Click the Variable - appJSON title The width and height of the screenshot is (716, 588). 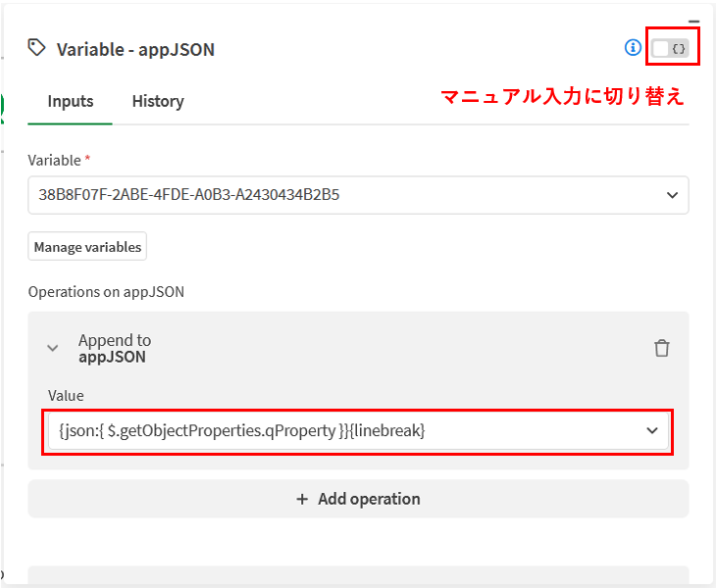[135, 49]
